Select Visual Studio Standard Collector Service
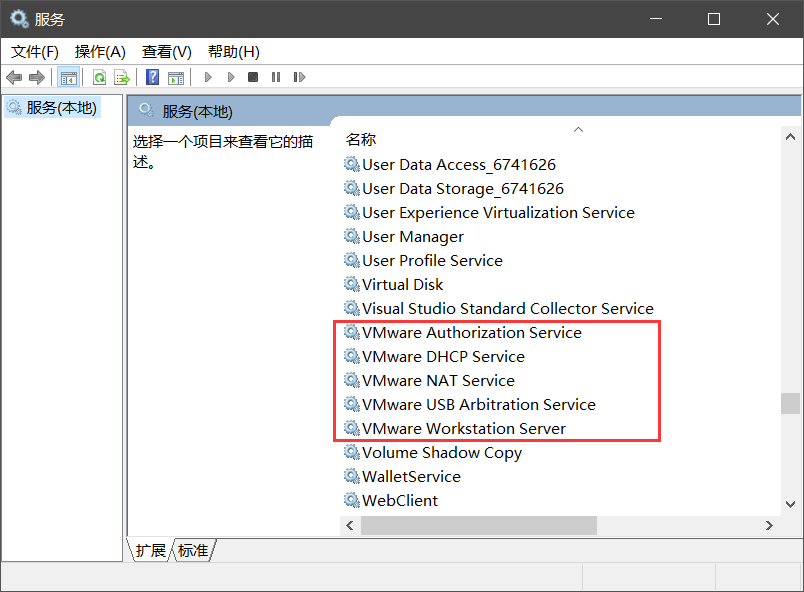 coord(499,309)
